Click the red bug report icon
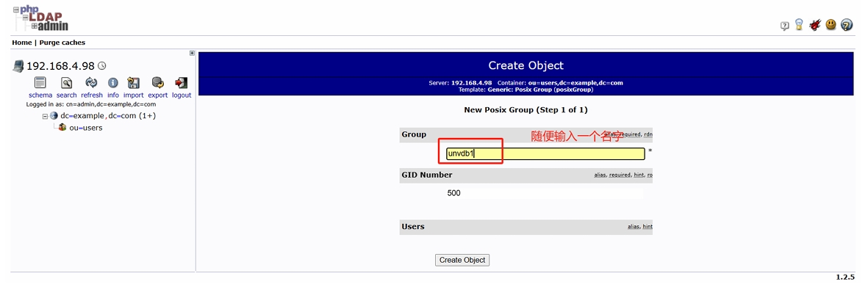The height and width of the screenshot is (287, 868). pos(814,25)
